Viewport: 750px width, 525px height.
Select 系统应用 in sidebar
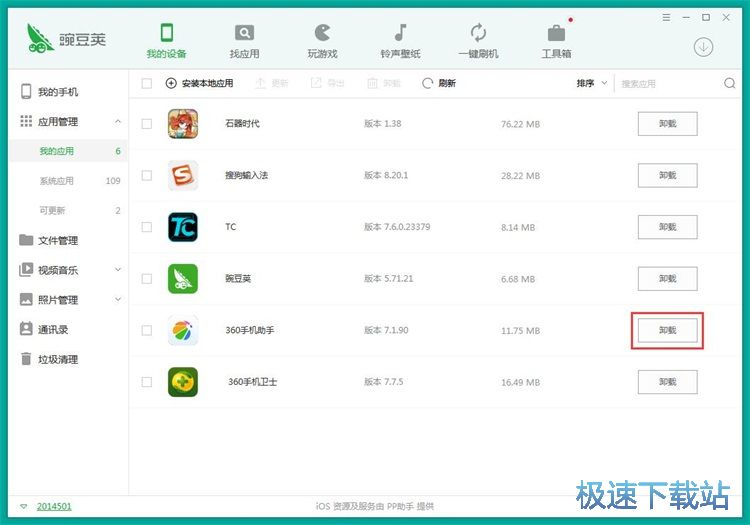tap(67, 181)
